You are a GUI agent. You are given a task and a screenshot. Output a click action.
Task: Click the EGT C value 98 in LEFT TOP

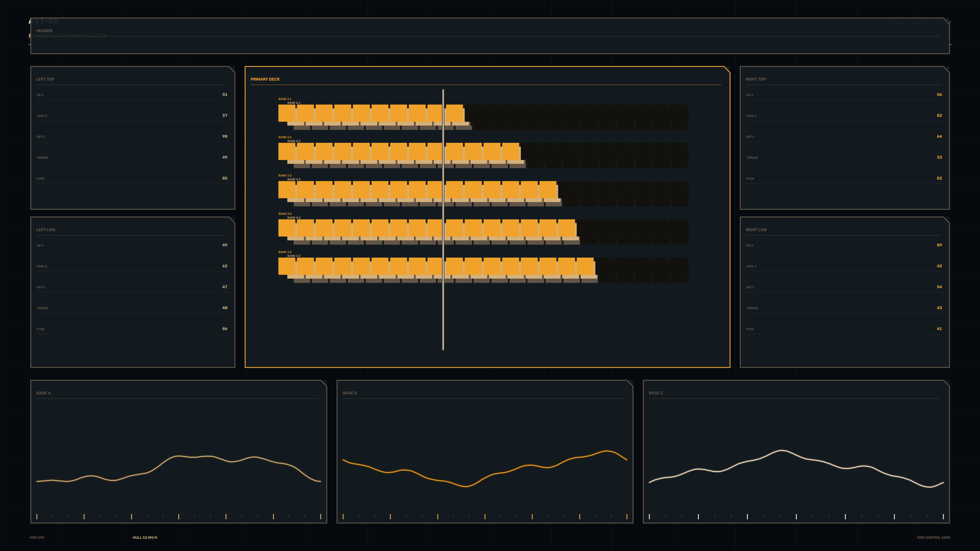pyautogui.click(x=225, y=136)
